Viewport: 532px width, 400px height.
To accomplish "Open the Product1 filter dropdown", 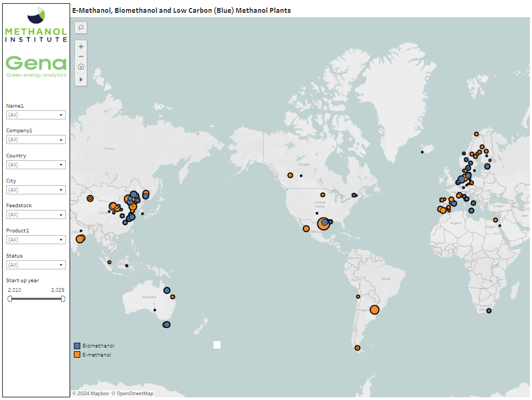I will 36,240.
